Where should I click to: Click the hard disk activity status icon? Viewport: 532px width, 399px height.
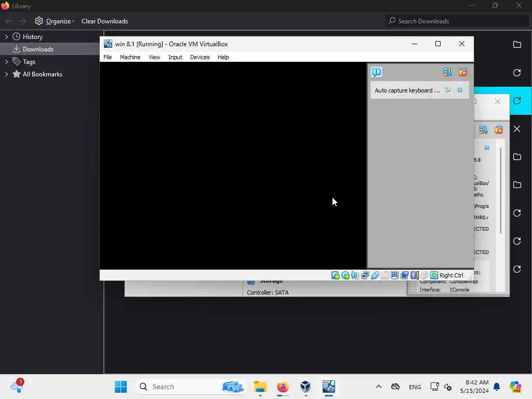tap(335, 275)
